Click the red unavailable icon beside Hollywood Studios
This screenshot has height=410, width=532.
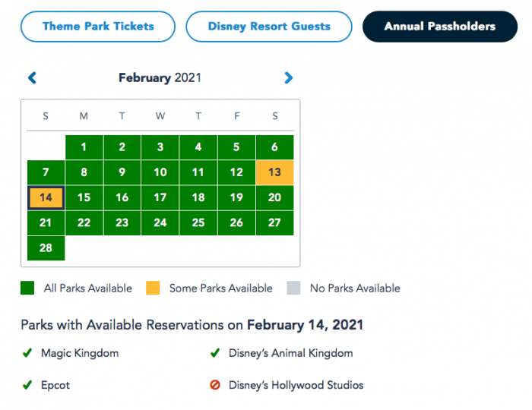pos(215,385)
